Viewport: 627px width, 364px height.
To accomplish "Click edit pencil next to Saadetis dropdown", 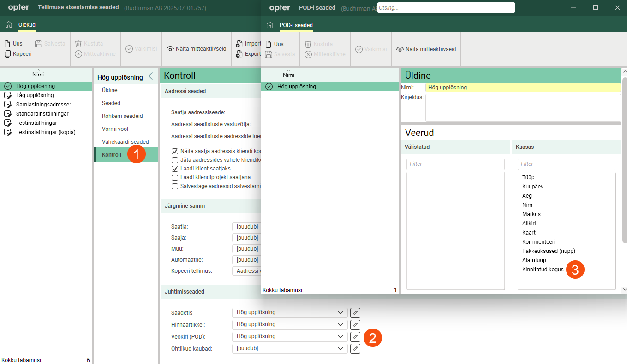I will 355,313.
